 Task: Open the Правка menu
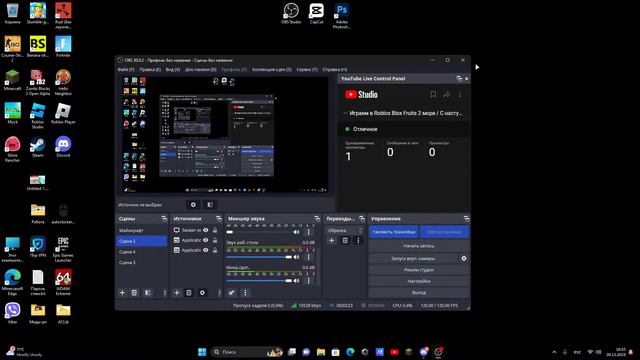(x=150, y=69)
